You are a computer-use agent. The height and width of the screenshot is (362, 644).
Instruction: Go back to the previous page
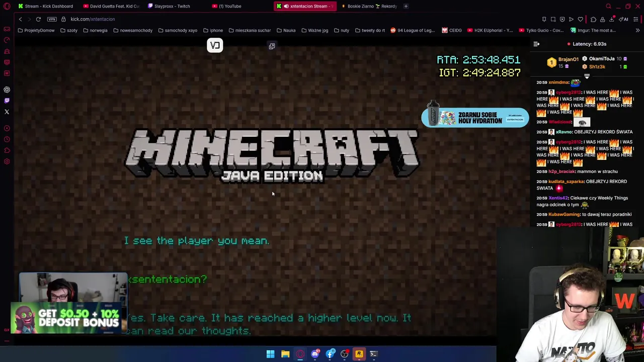click(20, 19)
